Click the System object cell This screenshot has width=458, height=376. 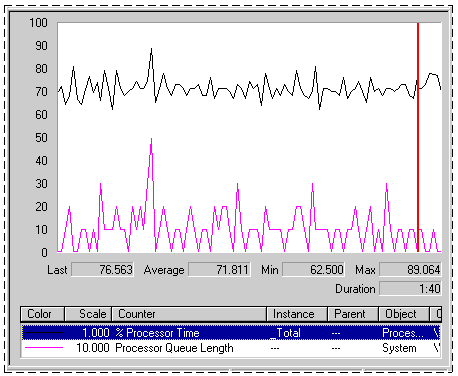point(399,348)
